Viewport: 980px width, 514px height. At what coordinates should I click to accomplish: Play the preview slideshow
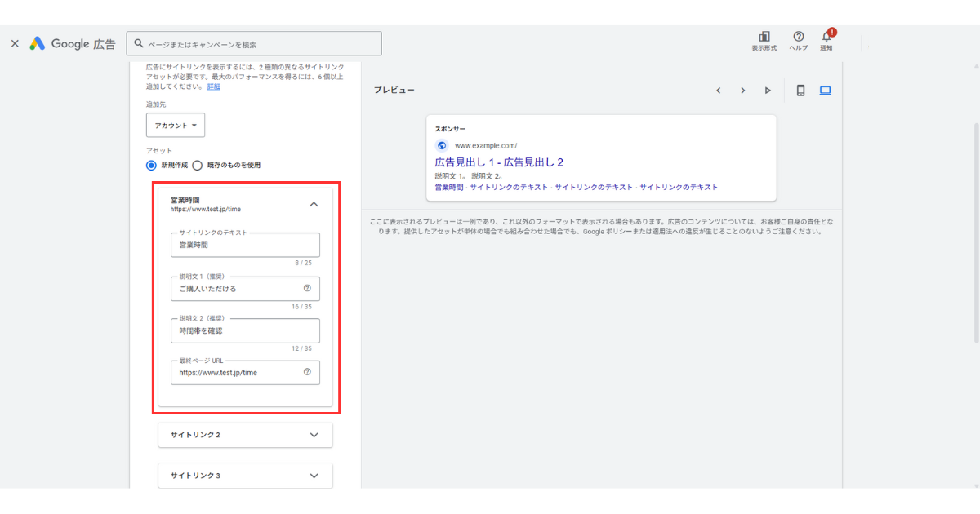(x=768, y=91)
